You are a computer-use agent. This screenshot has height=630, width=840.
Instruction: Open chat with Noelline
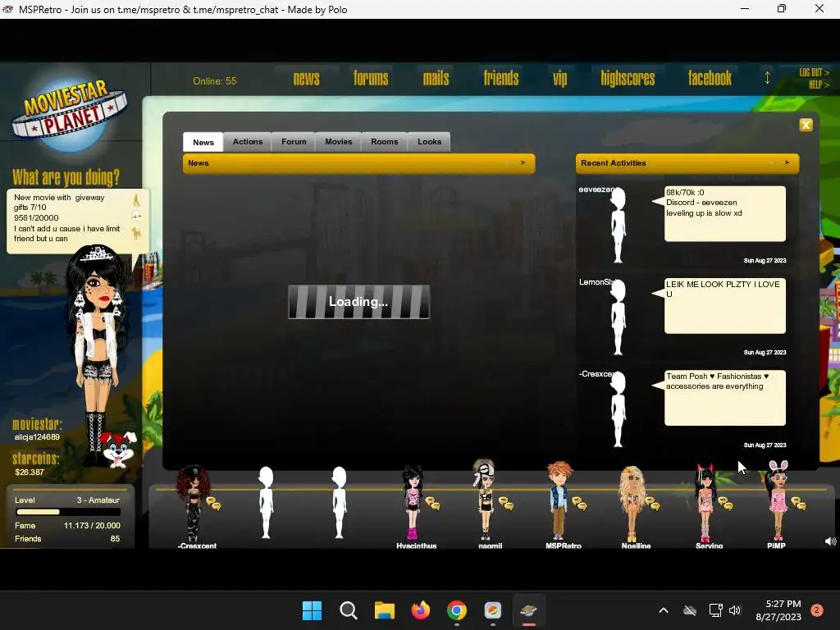pos(652,504)
